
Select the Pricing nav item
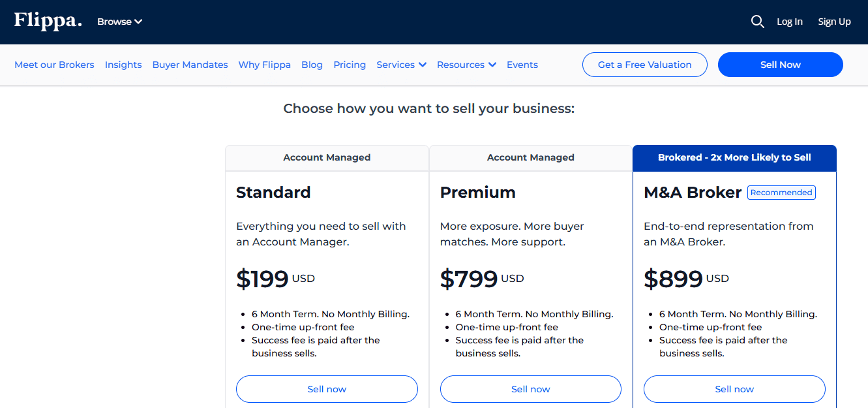pos(350,65)
